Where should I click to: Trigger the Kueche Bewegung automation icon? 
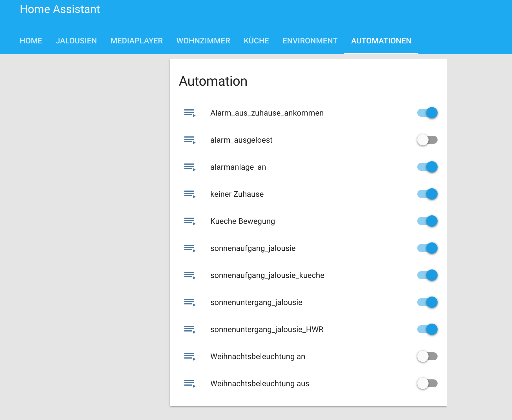click(x=189, y=221)
